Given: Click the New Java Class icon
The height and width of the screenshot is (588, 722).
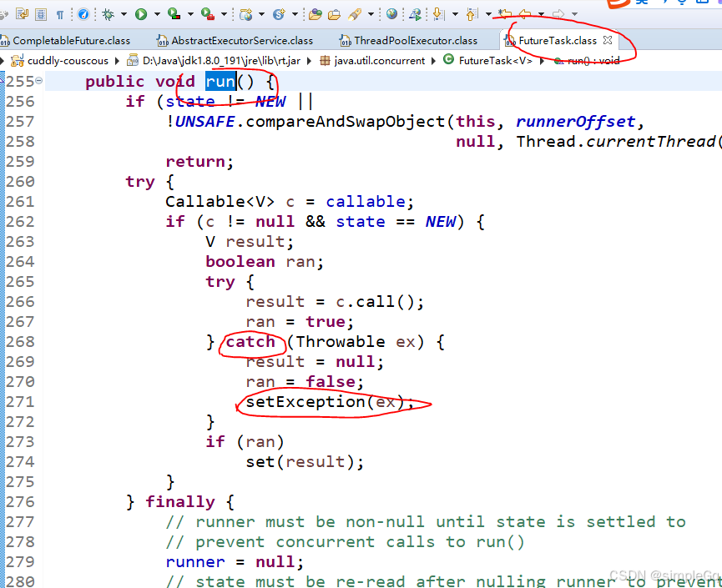Looking at the screenshot, I should tap(279, 14).
